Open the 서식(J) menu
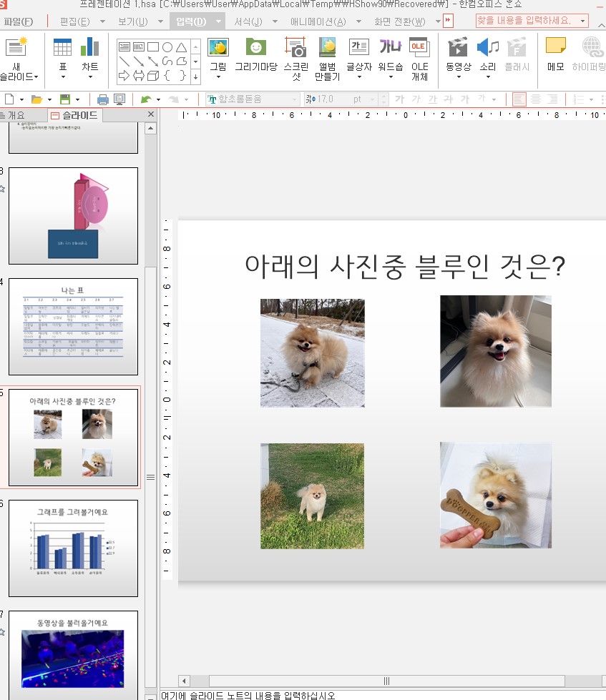Screen dimensions: 606x700 pyautogui.click(x=248, y=21)
